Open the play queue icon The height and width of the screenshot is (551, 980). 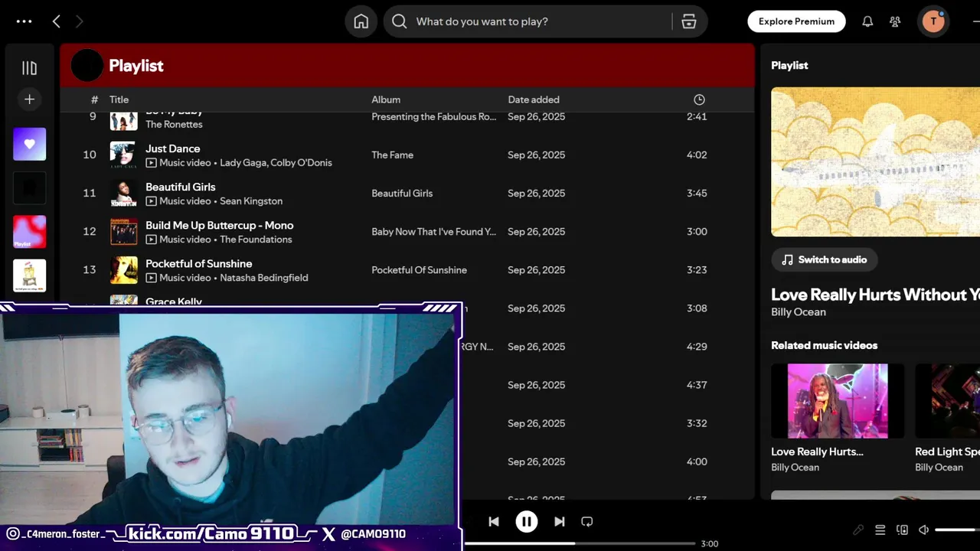pos(880,530)
